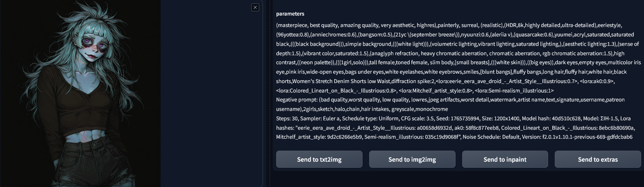Send the image to img2img
The height and width of the screenshot is (187, 644).
pos(412,160)
